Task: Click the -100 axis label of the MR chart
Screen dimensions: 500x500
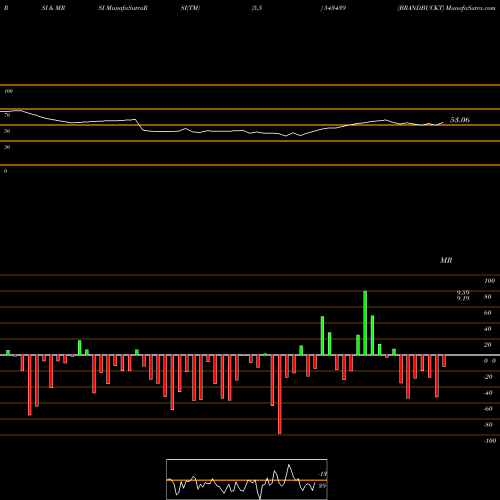Action: pyautogui.click(x=490, y=441)
